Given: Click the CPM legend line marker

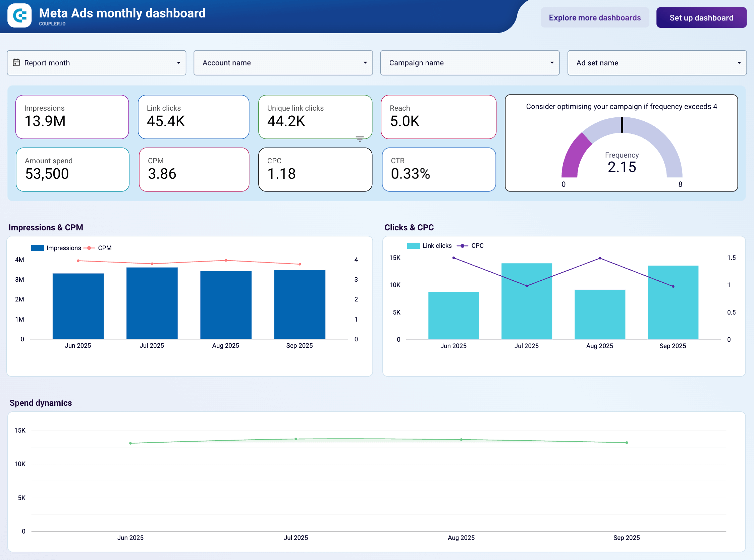Looking at the screenshot, I should click(89, 248).
